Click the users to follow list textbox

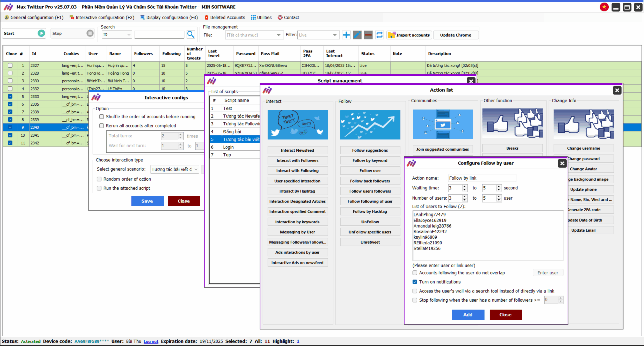point(488,236)
